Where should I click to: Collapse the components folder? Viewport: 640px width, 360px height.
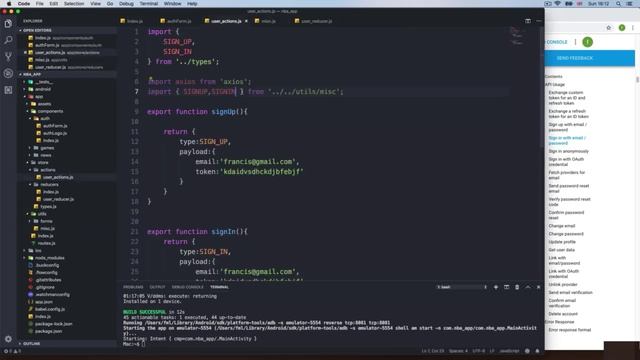pos(50,111)
